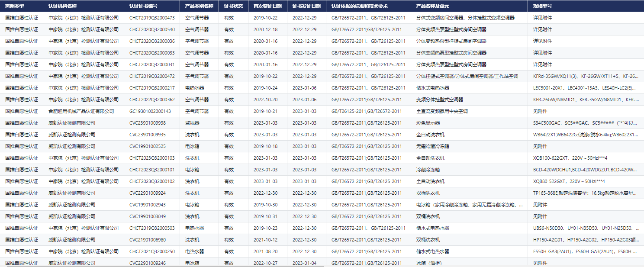644x267 pixels.
Task: Select first certification date 2021-08-20
Action: tap(265, 251)
